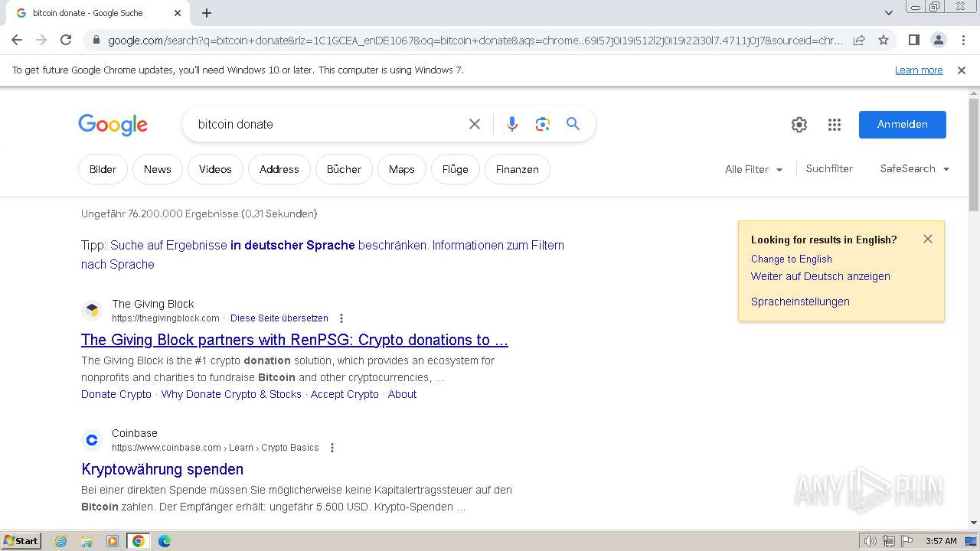Viewport: 980px width, 551px height.
Task: Clear the search box text
Action: (x=475, y=124)
